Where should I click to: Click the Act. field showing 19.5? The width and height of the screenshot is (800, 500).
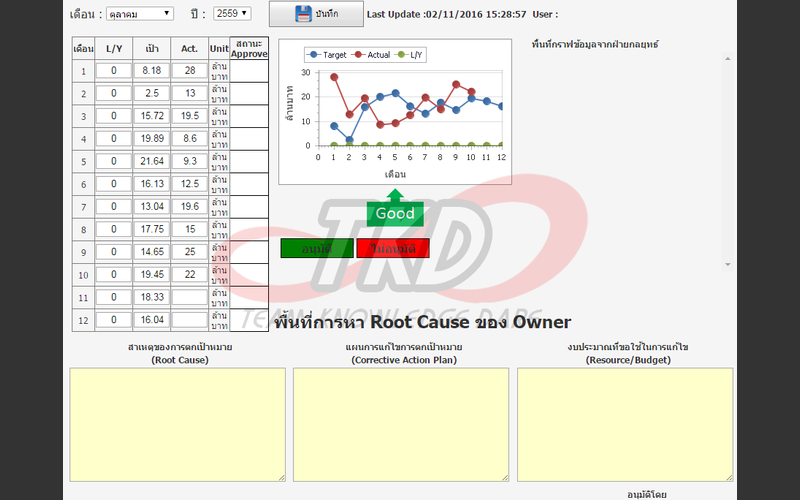(x=190, y=116)
